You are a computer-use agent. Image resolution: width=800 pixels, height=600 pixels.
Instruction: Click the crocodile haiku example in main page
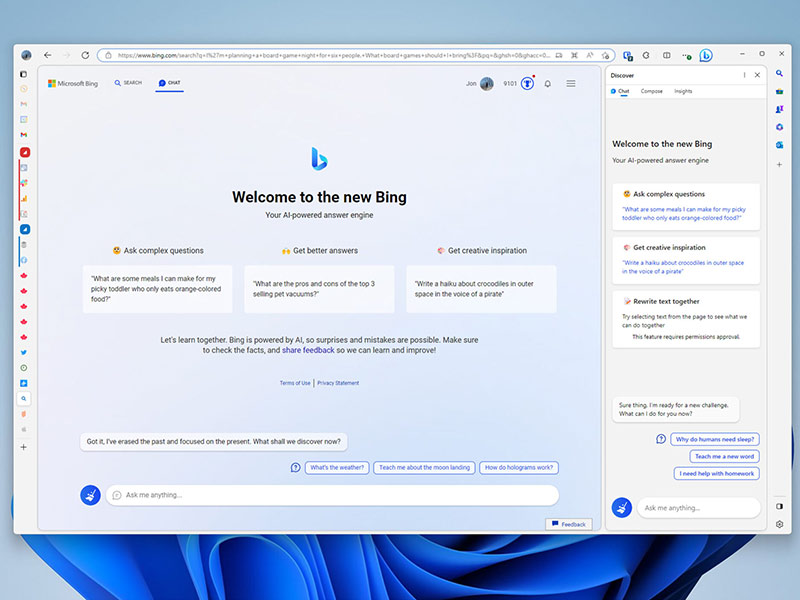[481, 289]
